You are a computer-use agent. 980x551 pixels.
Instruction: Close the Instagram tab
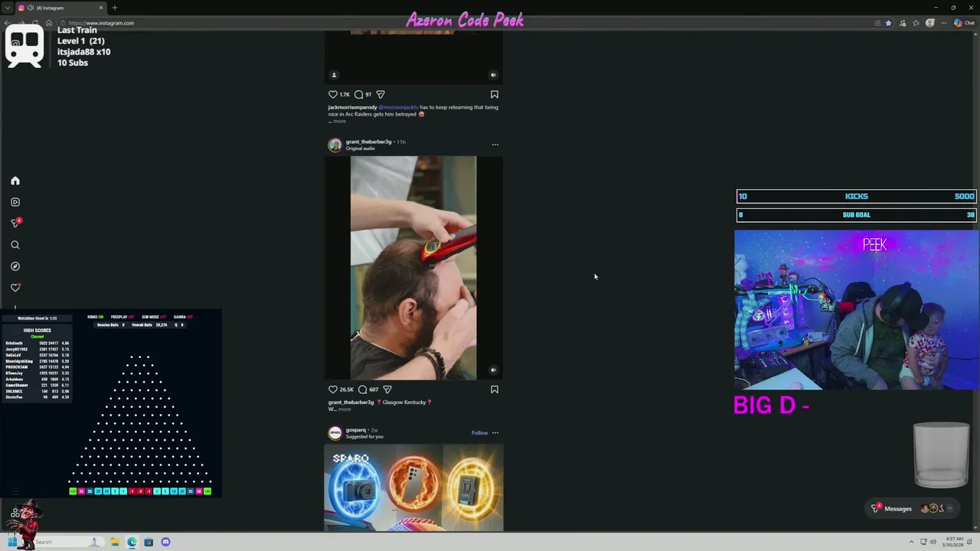(x=101, y=8)
